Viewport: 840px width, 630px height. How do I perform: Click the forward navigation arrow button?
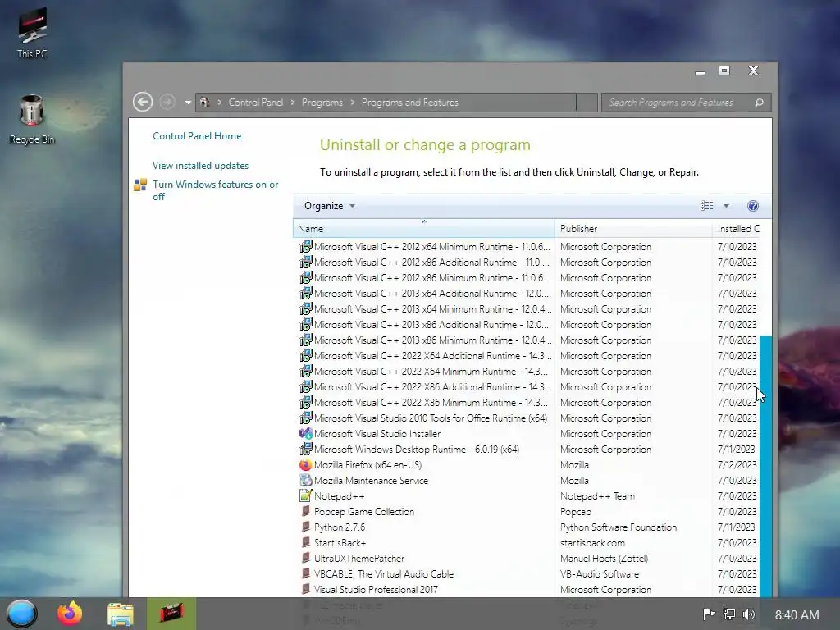click(167, 102)
